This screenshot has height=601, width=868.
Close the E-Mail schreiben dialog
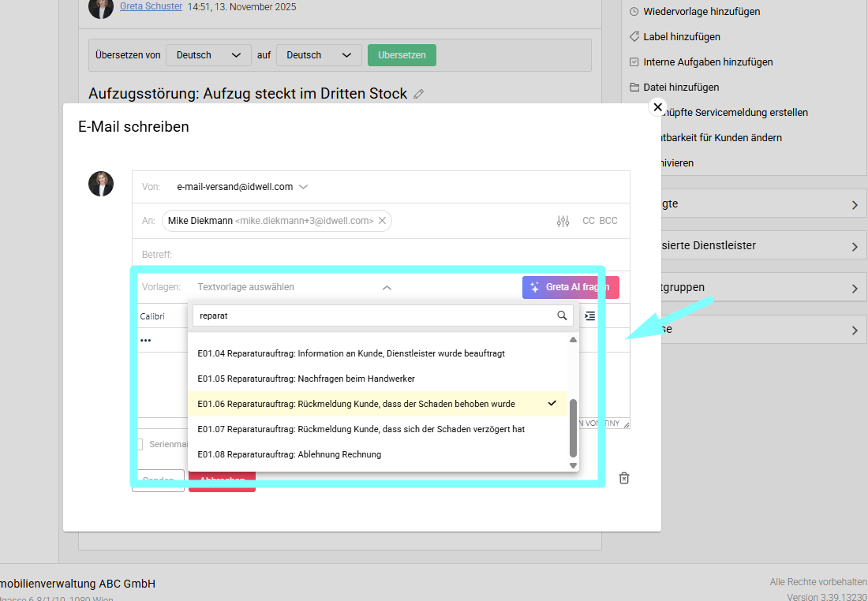tap(657, 107)
